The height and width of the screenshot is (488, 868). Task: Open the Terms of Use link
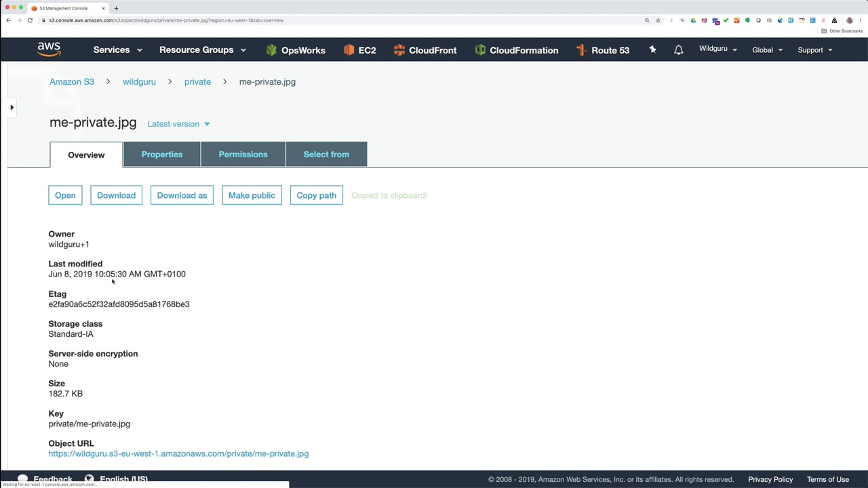(x=828, y=479)
